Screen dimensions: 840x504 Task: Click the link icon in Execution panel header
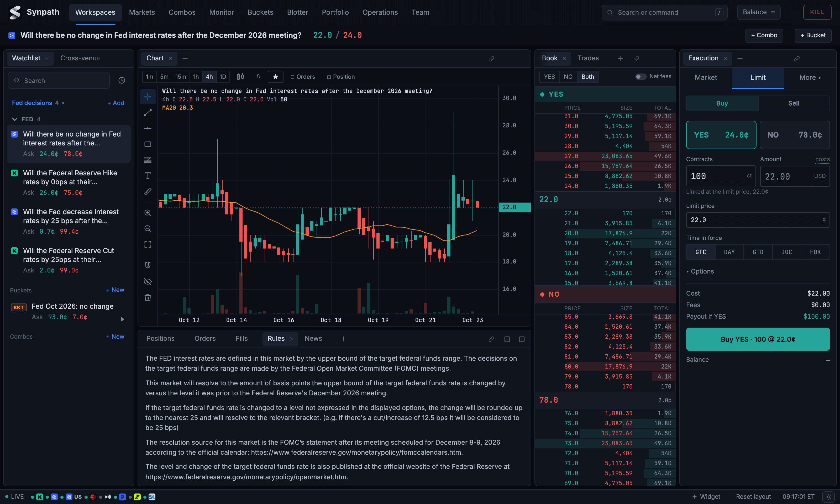[x=797, y=59]
